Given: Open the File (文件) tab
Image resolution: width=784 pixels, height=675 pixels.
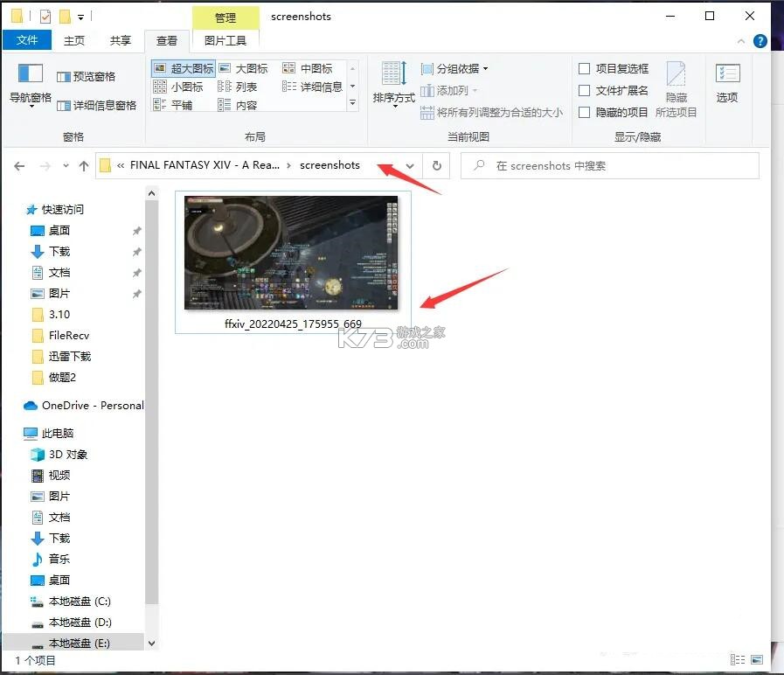Looking at the screenshot, I should pos(27,40).
